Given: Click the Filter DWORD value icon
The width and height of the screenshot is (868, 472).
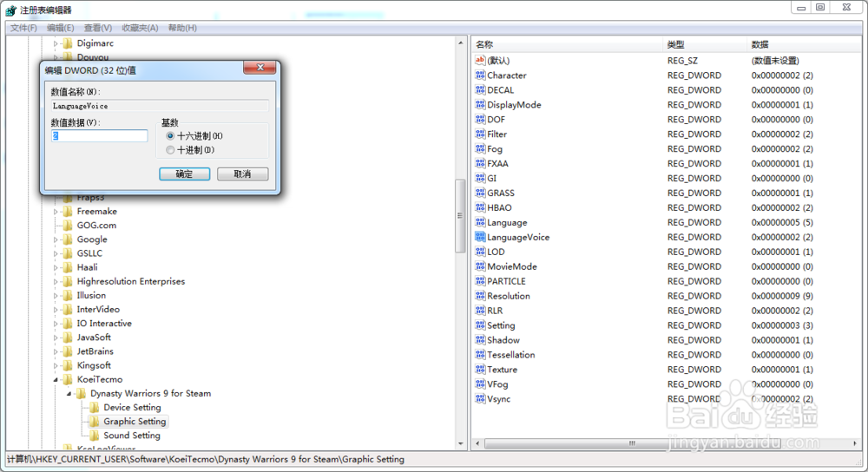Looking at the screenshot, I should coord(480,134).
